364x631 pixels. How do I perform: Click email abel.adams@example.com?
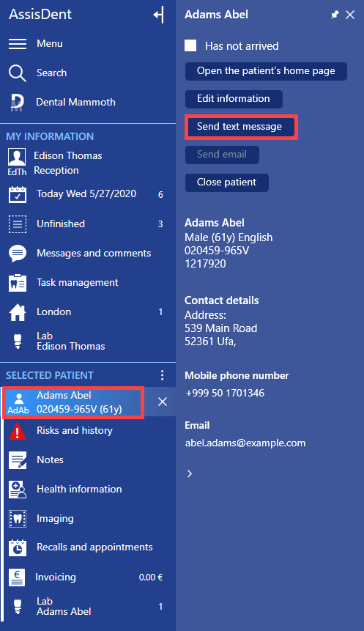click(x=245, y=443)
